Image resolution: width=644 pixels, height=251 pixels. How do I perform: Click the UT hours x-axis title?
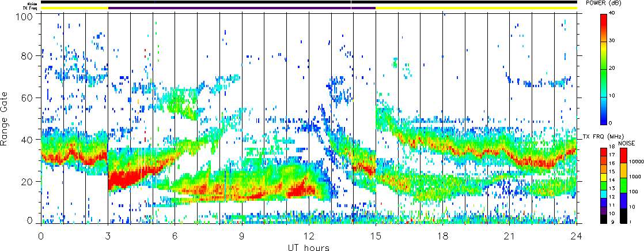pyautogui.click(x=309, y=247)
